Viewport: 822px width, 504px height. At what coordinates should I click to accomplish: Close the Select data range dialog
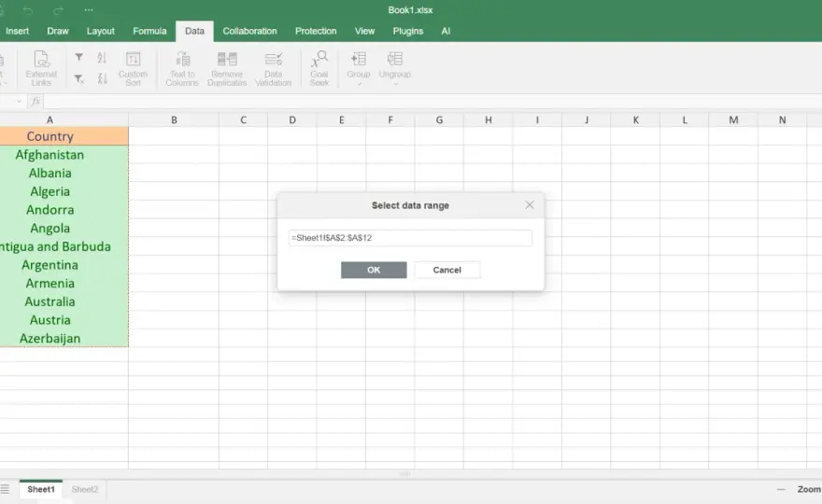530,204
